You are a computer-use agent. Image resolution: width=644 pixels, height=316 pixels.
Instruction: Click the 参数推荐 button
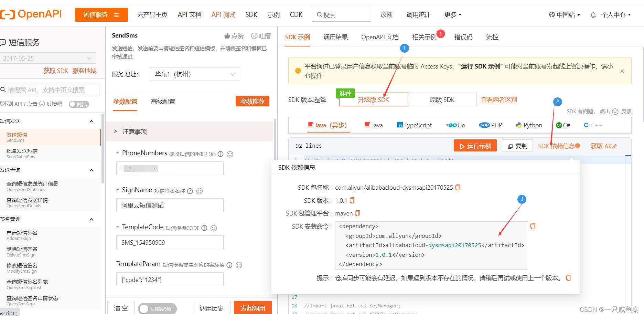click(x=253, y=101)
